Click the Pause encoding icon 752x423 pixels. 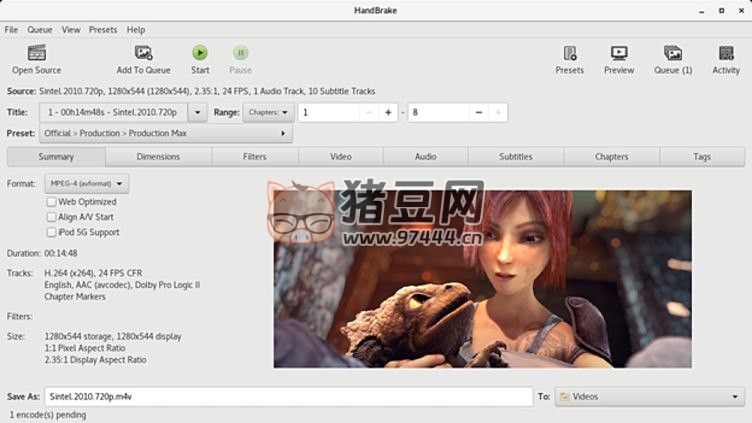pyautogui.click(x=240, y=53)
